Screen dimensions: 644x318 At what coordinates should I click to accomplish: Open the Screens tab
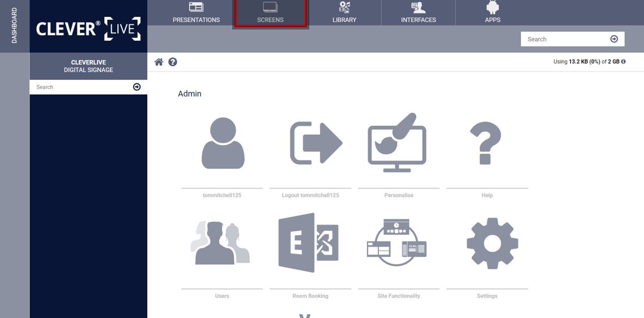click(270, 12)
